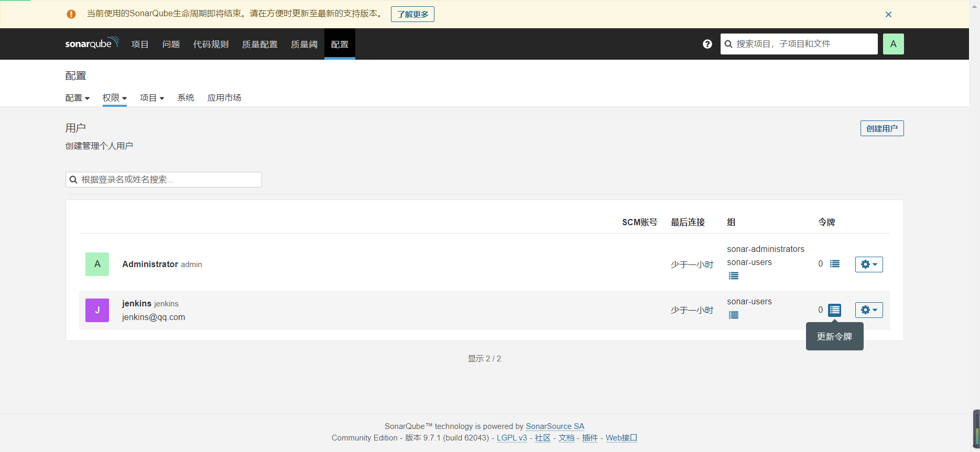
Task: Click jenkins' purple J avatar
Action: point(97,310)
